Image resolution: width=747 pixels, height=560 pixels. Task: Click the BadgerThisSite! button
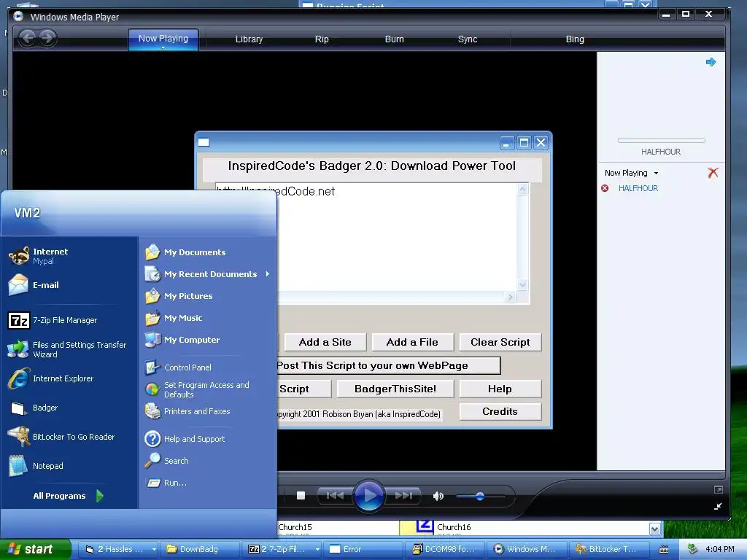coord(395,389)
